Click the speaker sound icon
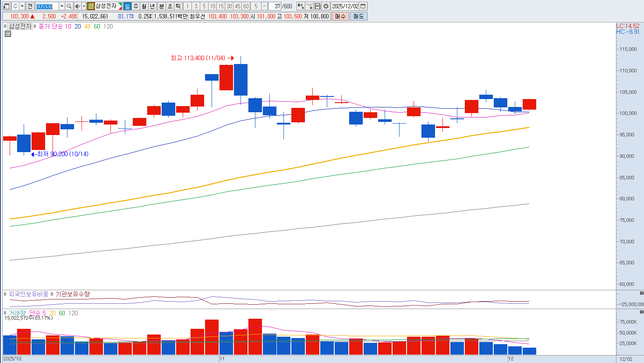Screen dimensions: 644x363 [78, 6]
